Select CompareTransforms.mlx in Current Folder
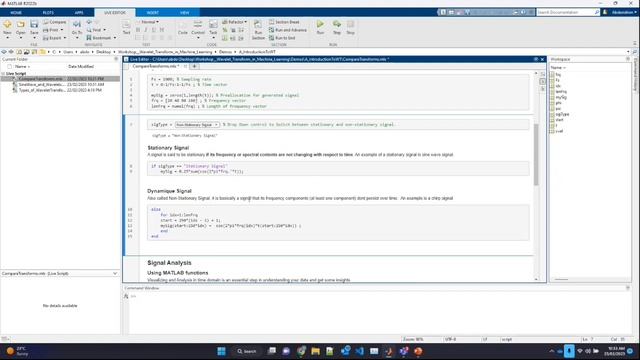The width and height of the screenshot is (640, 360). [x=60, y=79]
